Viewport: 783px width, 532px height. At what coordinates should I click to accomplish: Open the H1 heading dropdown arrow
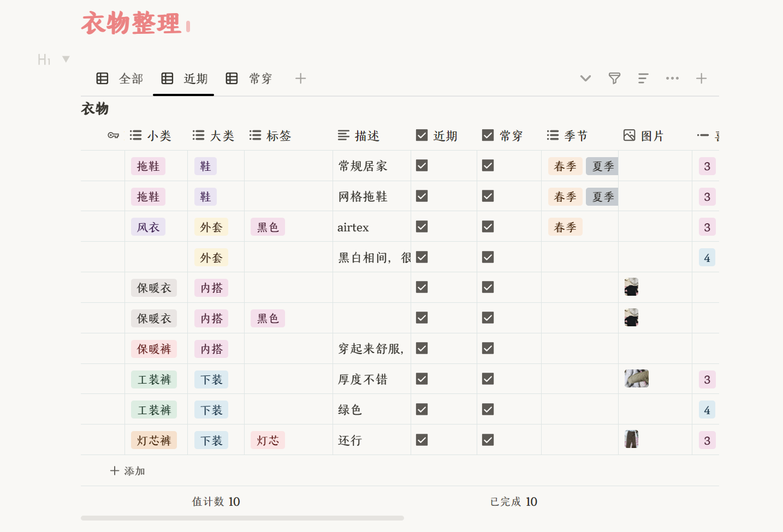pyautogui.click(x=66, y=59)
